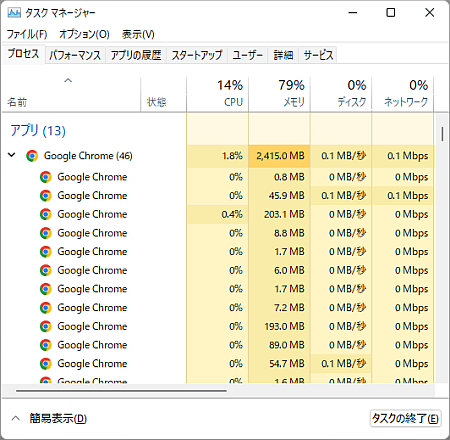Sort by the ネットワーク column header

click(403, 94)
